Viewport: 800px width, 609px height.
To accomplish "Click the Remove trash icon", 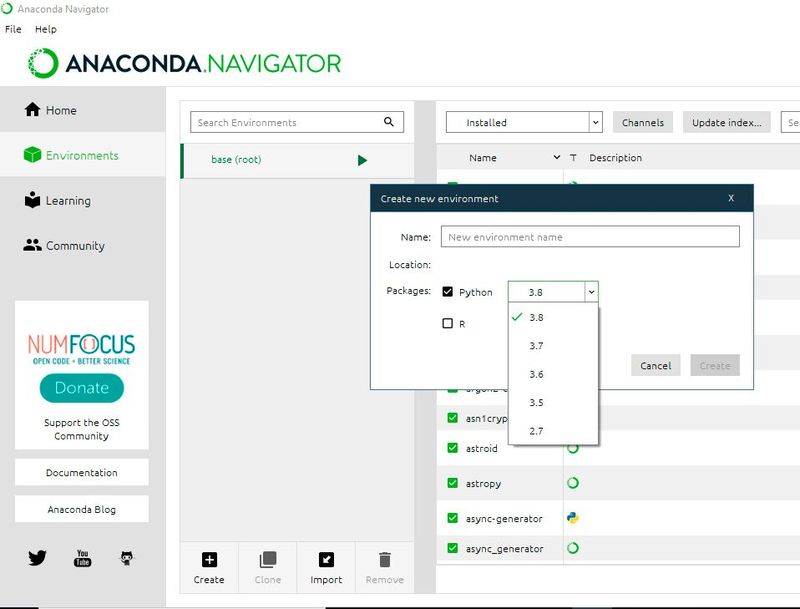I will 385,560.
